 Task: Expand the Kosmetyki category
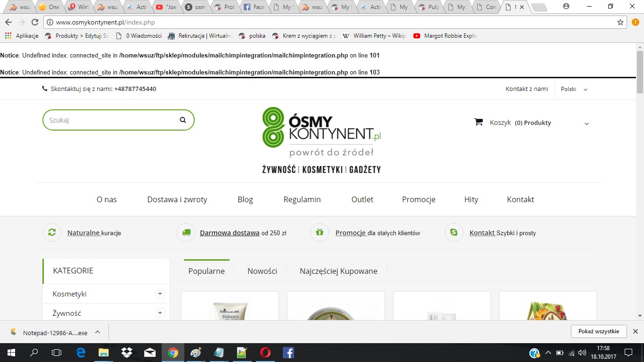tap(160, 294)
